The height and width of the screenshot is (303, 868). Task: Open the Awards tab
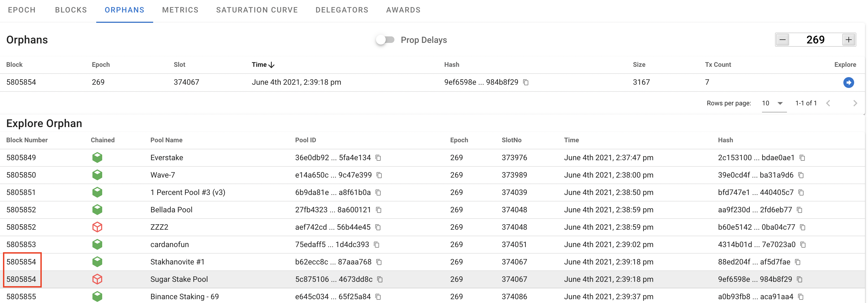(x=403, y=10)
